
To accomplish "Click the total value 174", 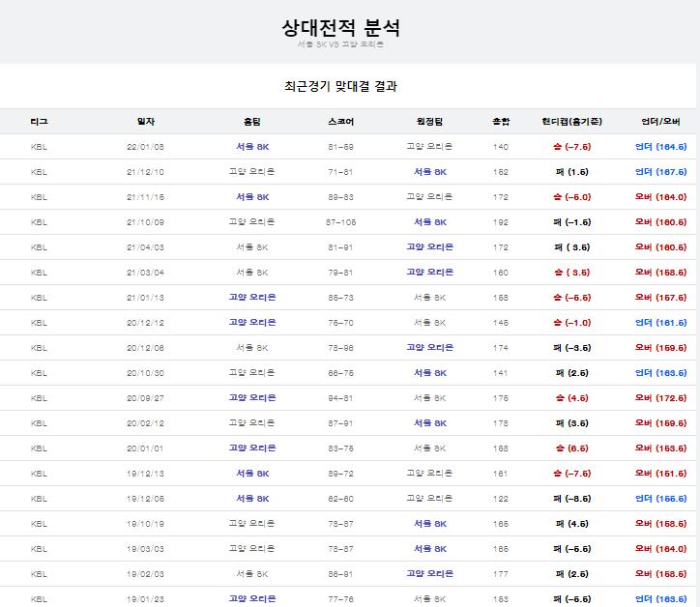I will point(501,348).
